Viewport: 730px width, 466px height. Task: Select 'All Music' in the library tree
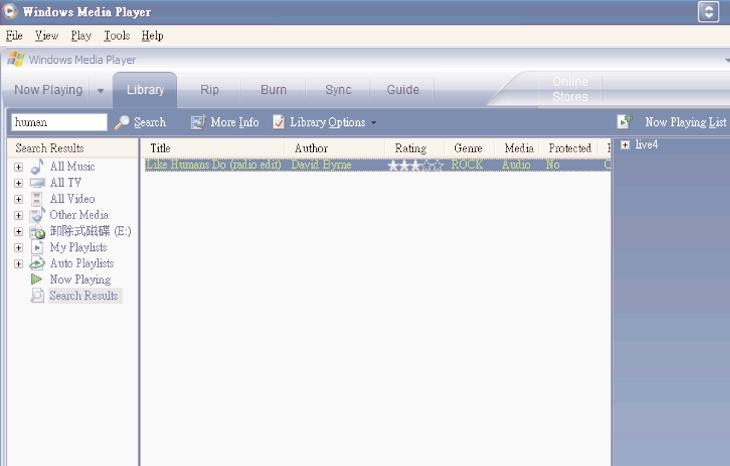(x=72, y=167)
